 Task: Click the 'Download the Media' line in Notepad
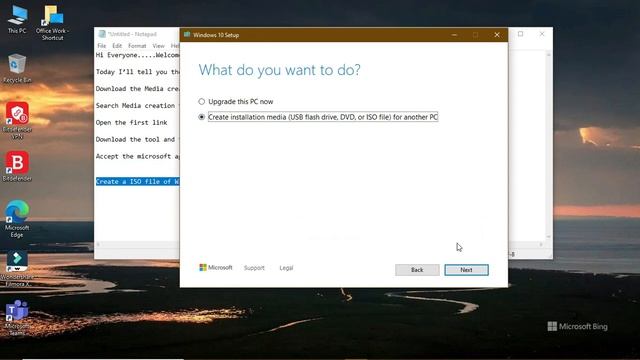point(138,89)
